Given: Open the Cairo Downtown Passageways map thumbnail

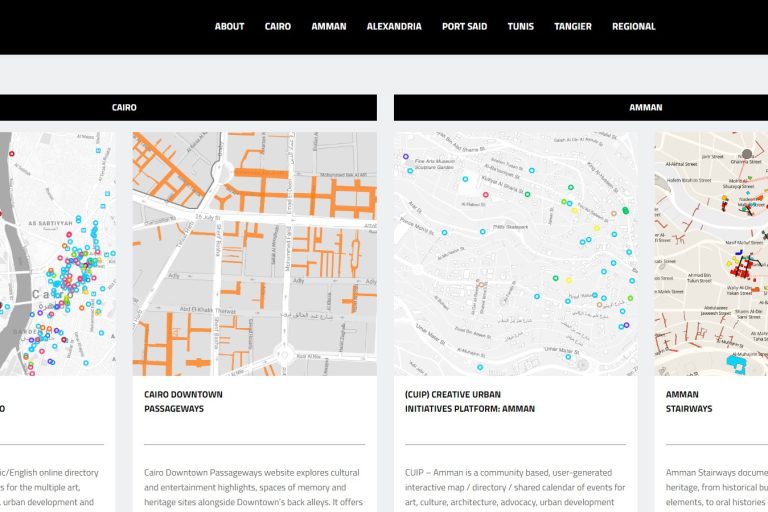Looking at the screenshot, I should pos(254,254).
